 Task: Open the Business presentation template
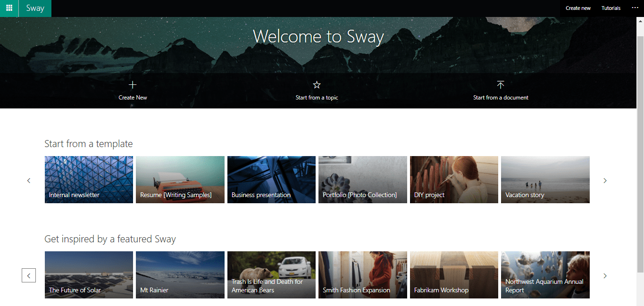(x=271, y=180)
